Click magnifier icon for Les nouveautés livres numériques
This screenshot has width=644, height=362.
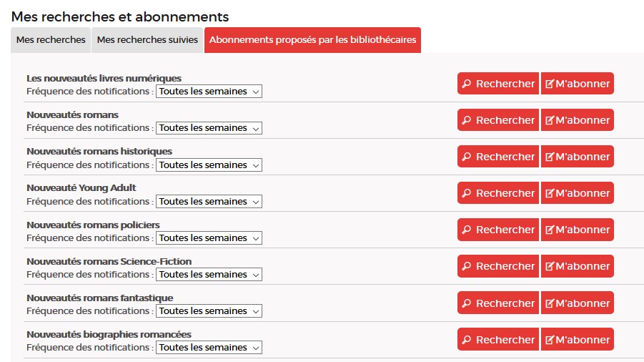point(467,84)
